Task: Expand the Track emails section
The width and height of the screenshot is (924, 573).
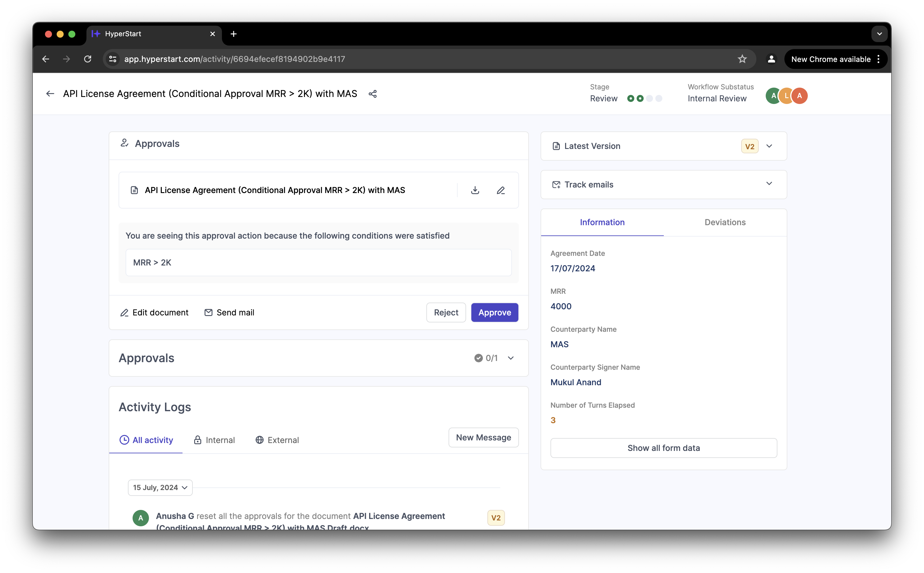Action: point(769,184)
